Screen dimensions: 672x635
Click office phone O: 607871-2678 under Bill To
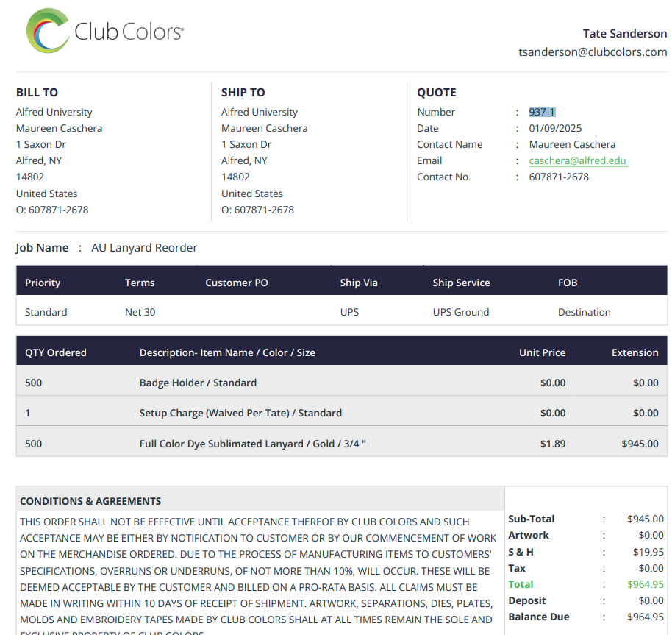(x=52, y=210)
